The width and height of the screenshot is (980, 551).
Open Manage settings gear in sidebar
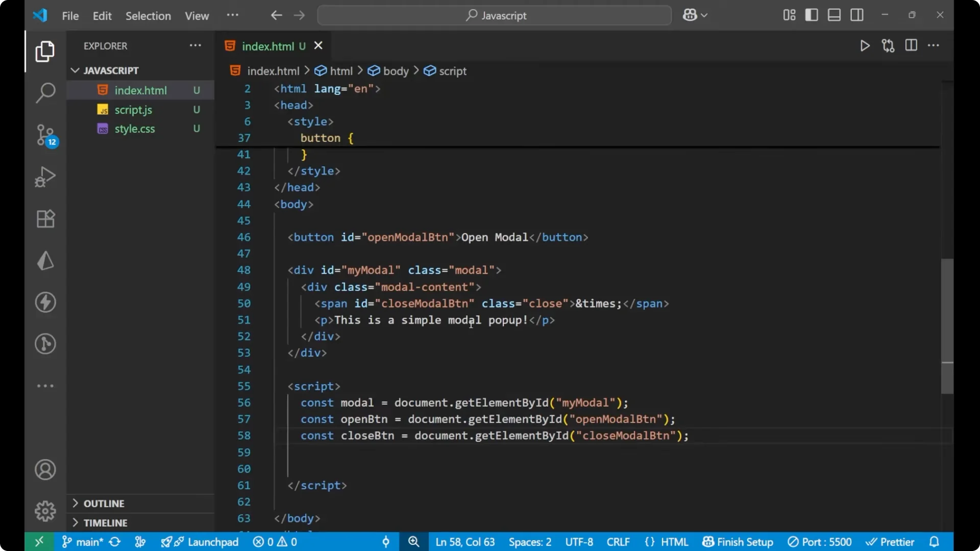click(45, 511)
